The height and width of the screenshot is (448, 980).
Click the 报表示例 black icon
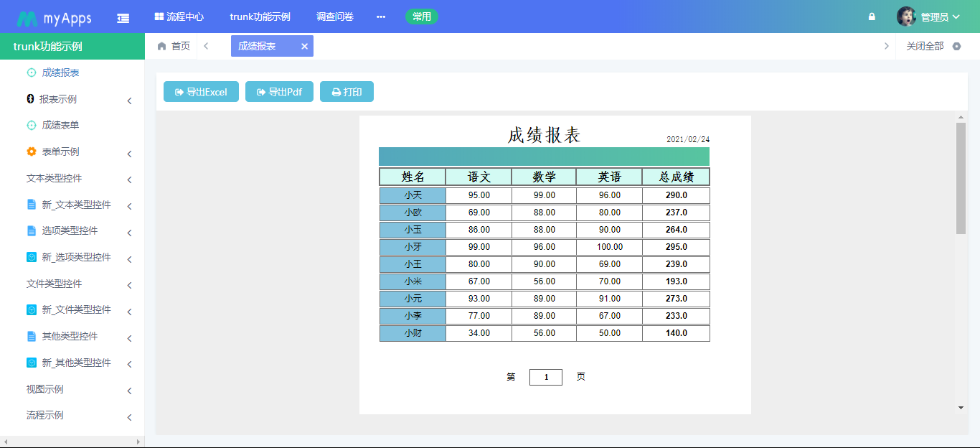[x=30, y=99]
